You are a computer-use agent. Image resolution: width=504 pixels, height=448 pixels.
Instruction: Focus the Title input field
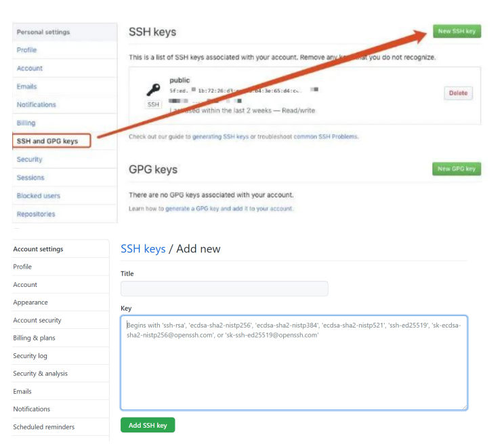[224, 289]
